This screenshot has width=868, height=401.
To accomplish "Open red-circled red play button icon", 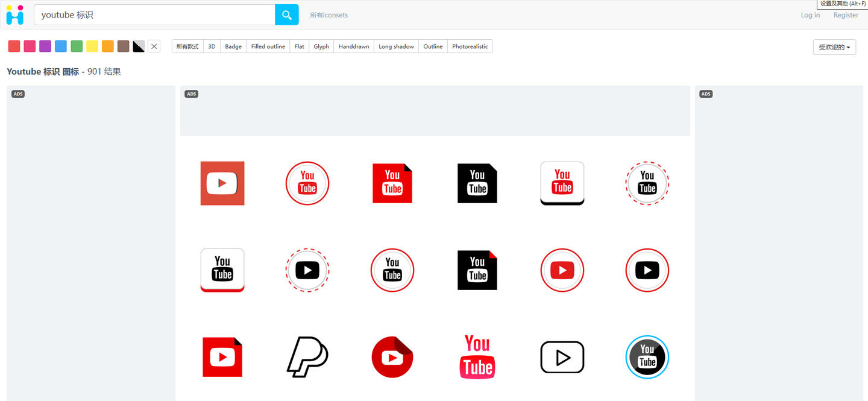I will tap(562, 270).
